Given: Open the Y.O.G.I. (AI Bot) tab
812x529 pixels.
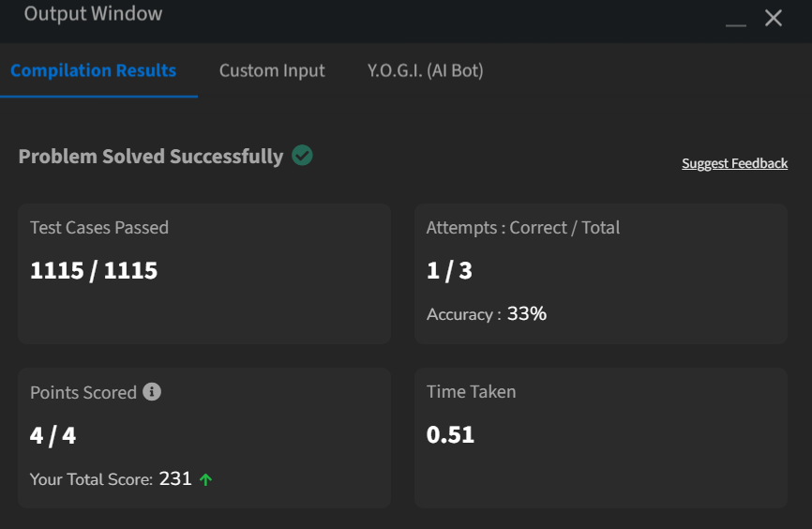Looking at the screenshot, I should (425, 70).
